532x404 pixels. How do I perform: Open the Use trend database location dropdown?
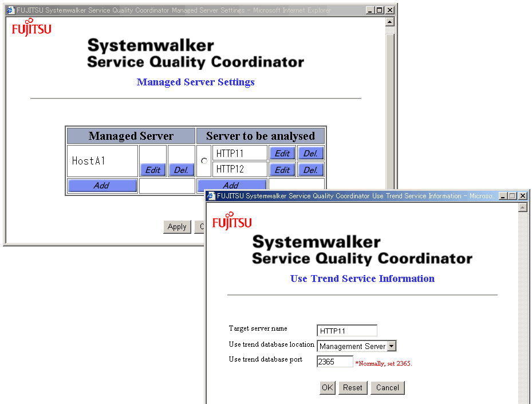(x=392, y=346)
